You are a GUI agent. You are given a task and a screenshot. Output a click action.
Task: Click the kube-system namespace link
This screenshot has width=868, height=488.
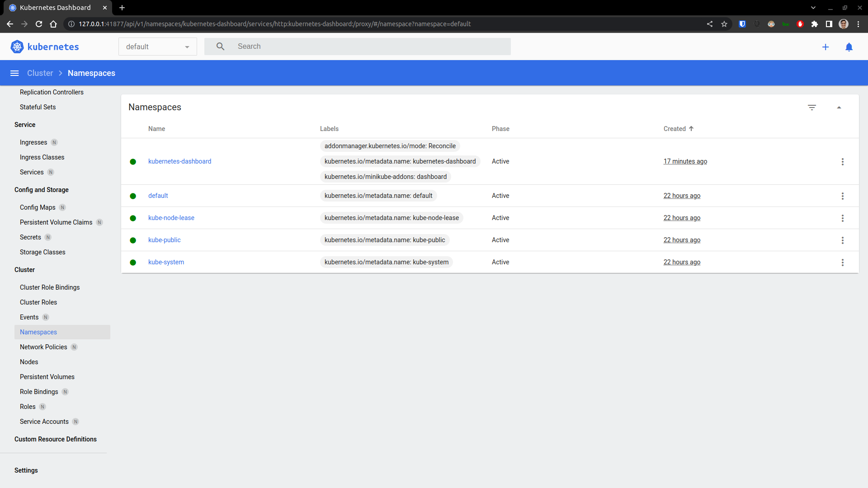pos(166,262)
